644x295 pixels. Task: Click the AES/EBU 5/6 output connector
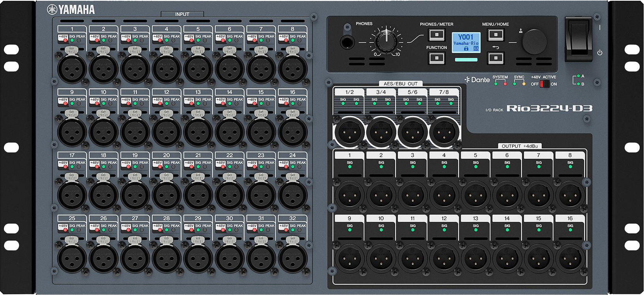click(413, 132)
